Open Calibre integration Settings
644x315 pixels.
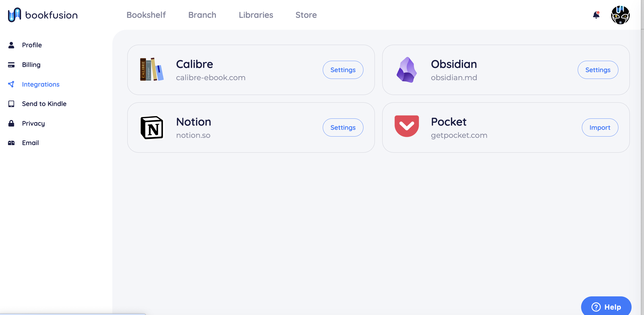[343, 70]
